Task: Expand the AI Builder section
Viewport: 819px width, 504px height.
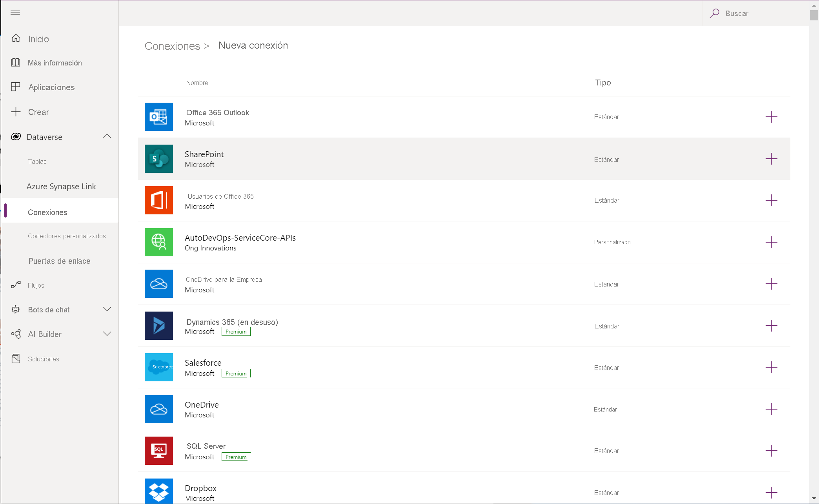Action: click(x=107, y=334)
